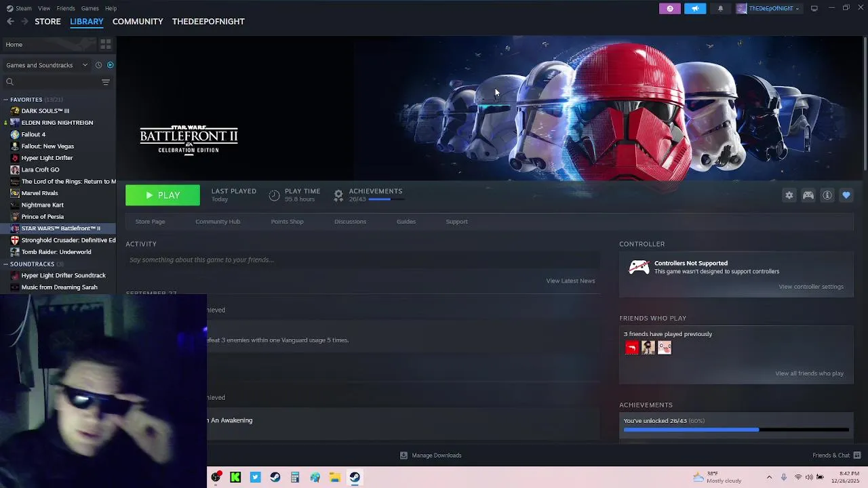Image resolution: width=868 pixels, height=488 pixels.
Task: Expand the ThEDeEpOfNiGhT account dropdown
Action: (768, 8)
